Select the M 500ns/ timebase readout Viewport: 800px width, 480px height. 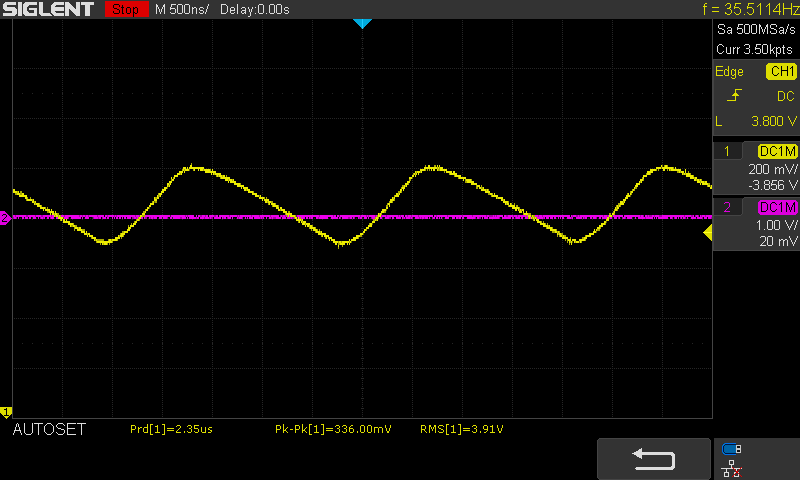coord(182,9)
